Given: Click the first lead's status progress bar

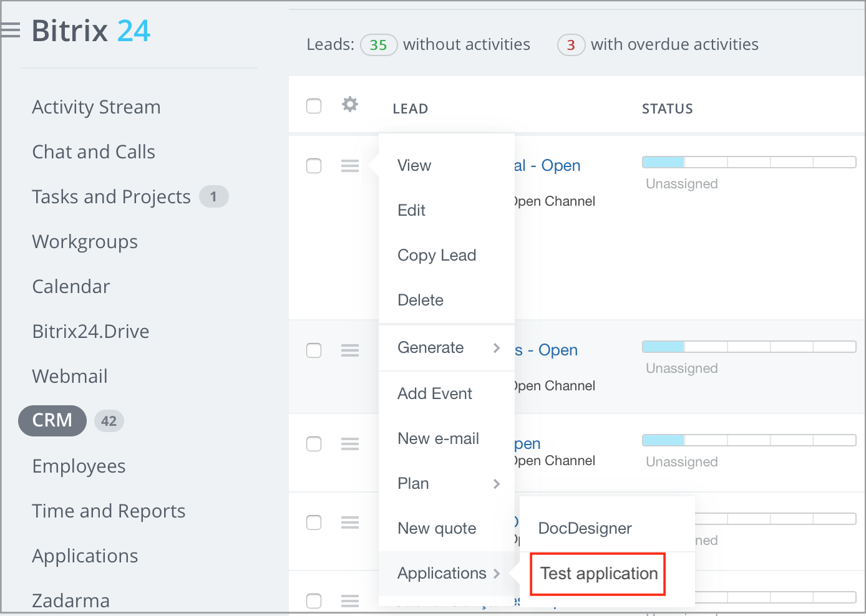Looking at the screenshot, I should [x=749, y=162].
